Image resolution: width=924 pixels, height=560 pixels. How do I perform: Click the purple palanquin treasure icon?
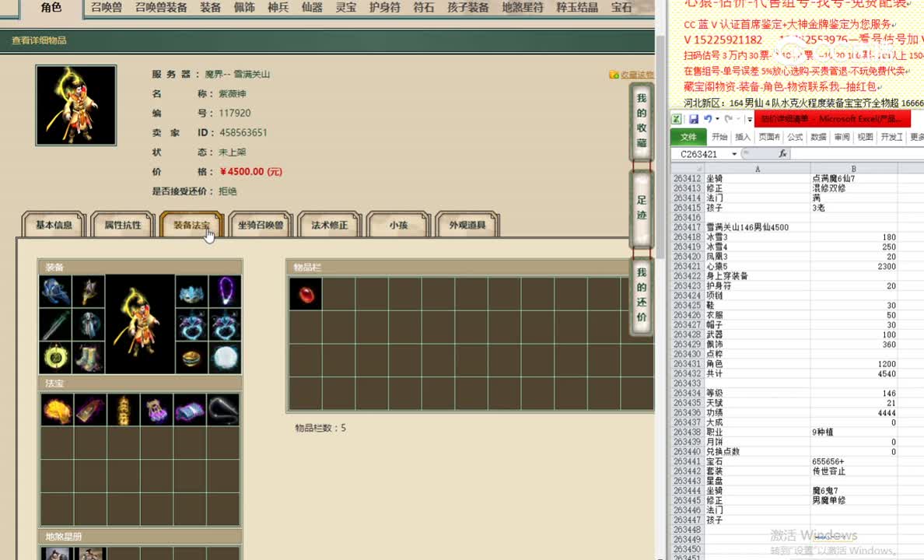pyautogui.click(x=157, y=410)
